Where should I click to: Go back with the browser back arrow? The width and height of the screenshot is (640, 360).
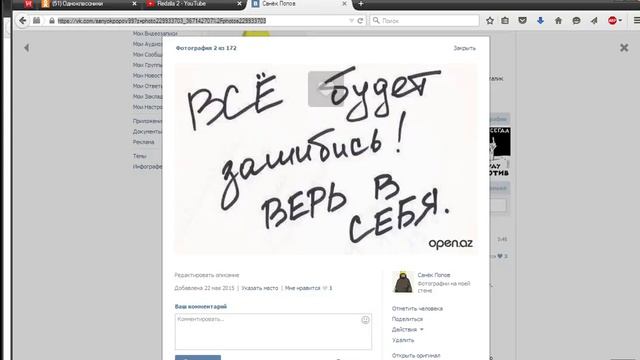(23, 20)
